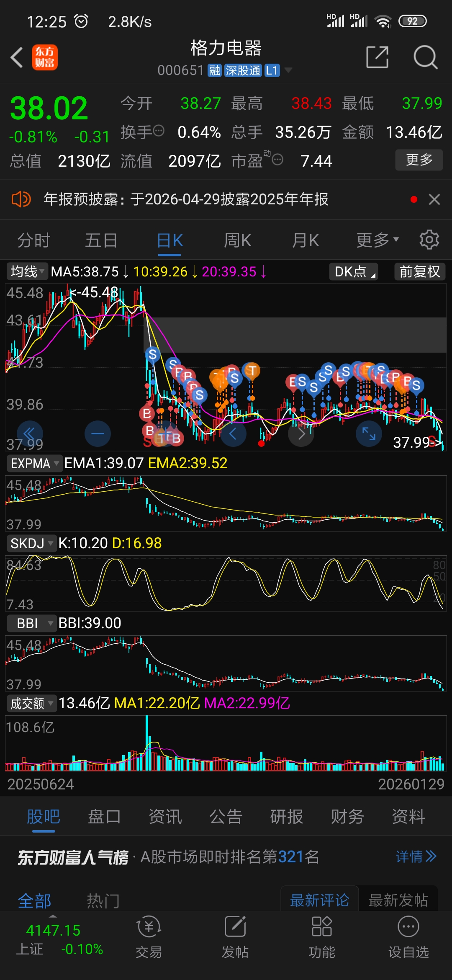
Task: Tap the battery indicator in status bar
Action: click(413, 21)
